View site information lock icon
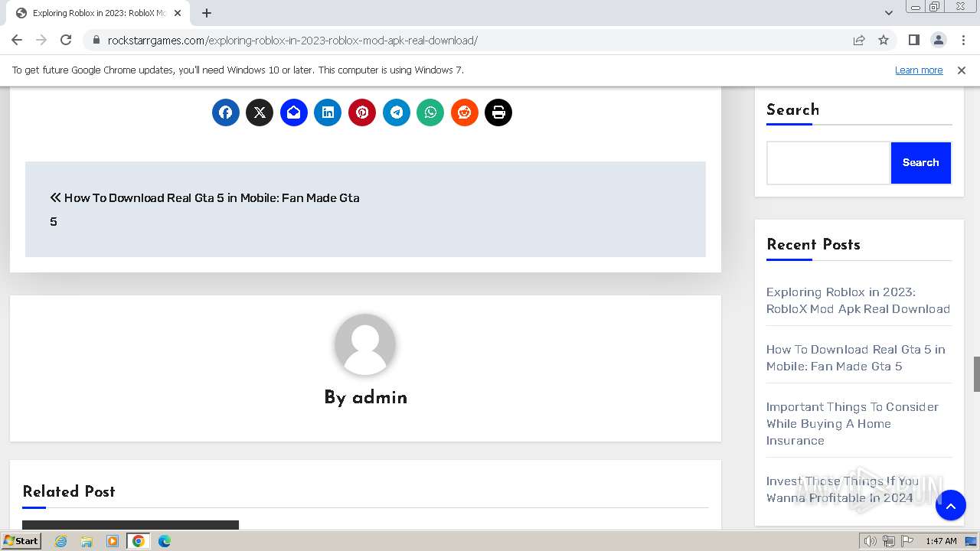This screenshot has width=980, height=551. 96,40
